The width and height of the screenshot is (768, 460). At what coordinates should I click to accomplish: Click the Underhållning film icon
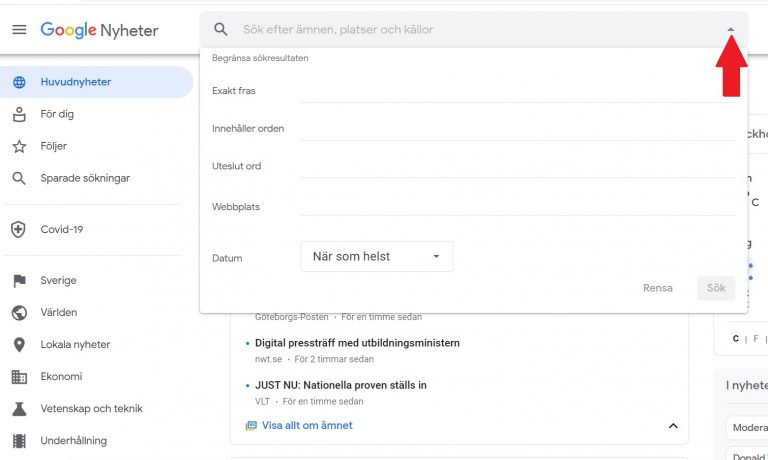[x=19, y=441]
